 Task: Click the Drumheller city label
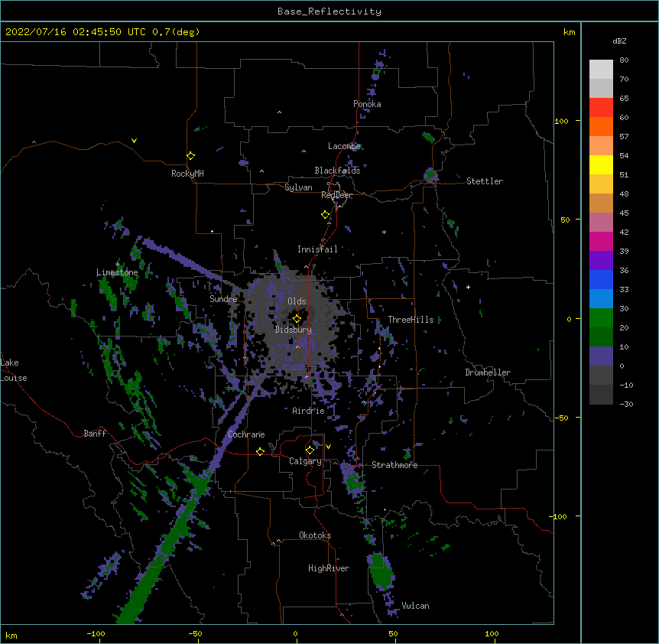[x=488, y=372]
